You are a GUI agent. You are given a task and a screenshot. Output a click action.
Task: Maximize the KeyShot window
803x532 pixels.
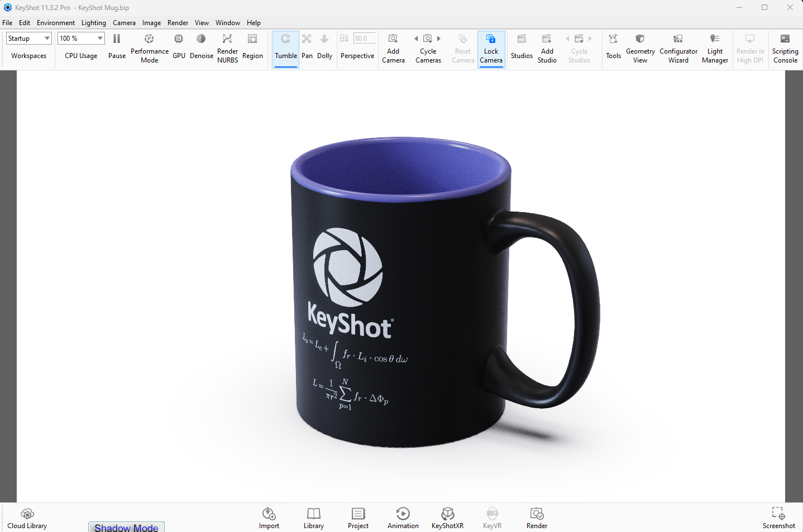(x=764, y=7)
